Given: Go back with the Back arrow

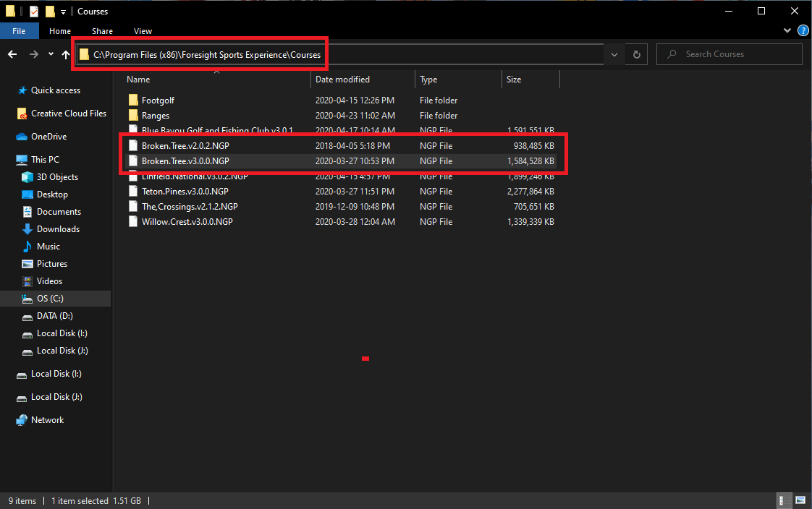Looking at the screenshot, I should (12, 54).
